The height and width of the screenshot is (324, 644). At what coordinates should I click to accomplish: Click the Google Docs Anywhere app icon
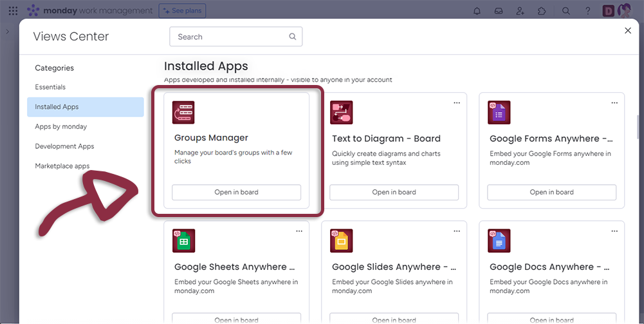[x=499, y=241]
